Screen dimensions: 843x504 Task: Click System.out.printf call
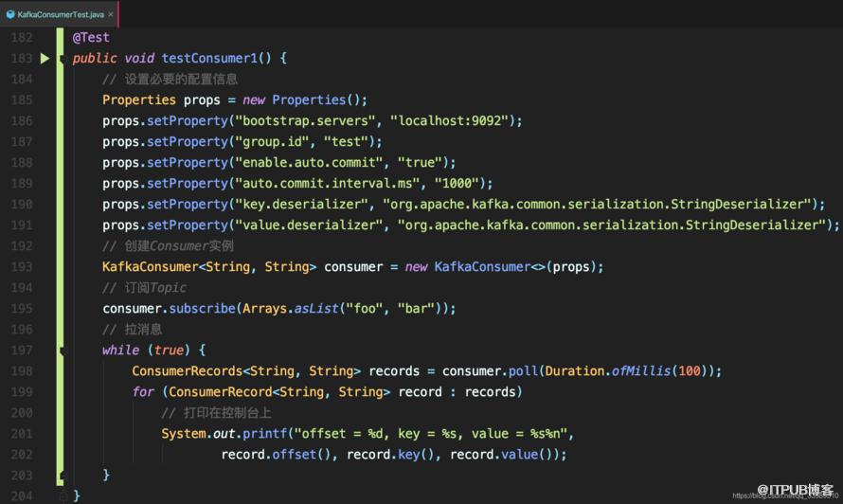coord(224,434)
